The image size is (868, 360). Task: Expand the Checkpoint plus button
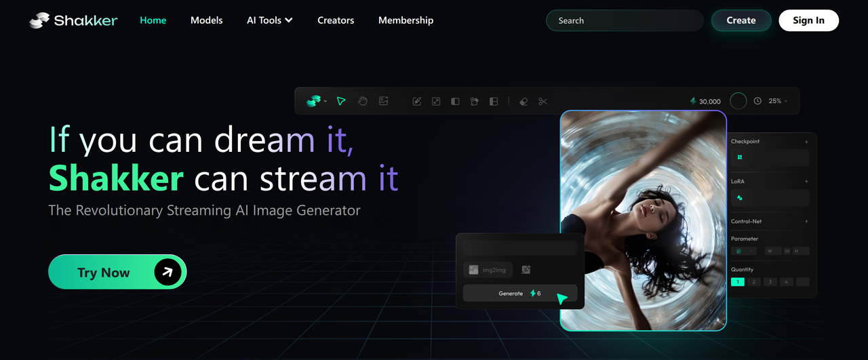point(806,142)
